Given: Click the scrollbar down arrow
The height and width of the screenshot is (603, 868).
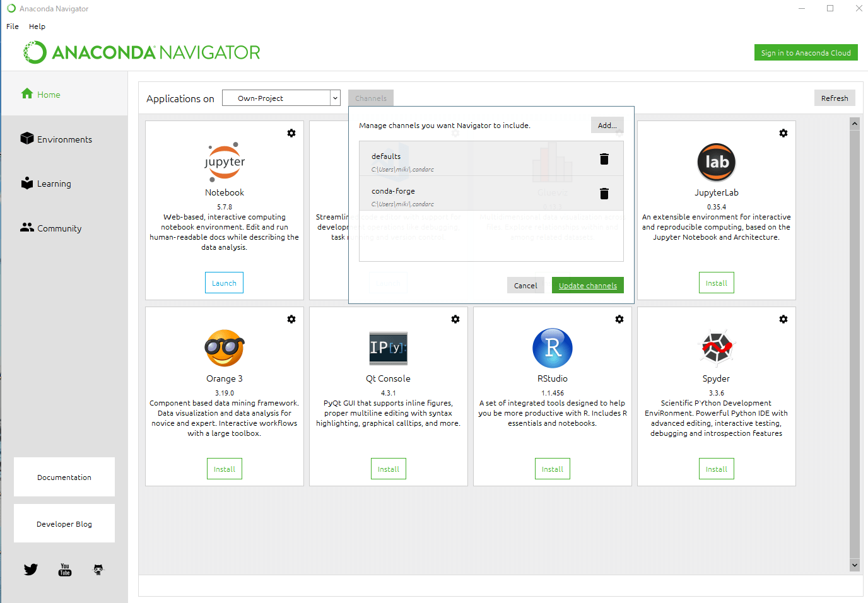Looking at the screenshot, I should tap(855, 565).
